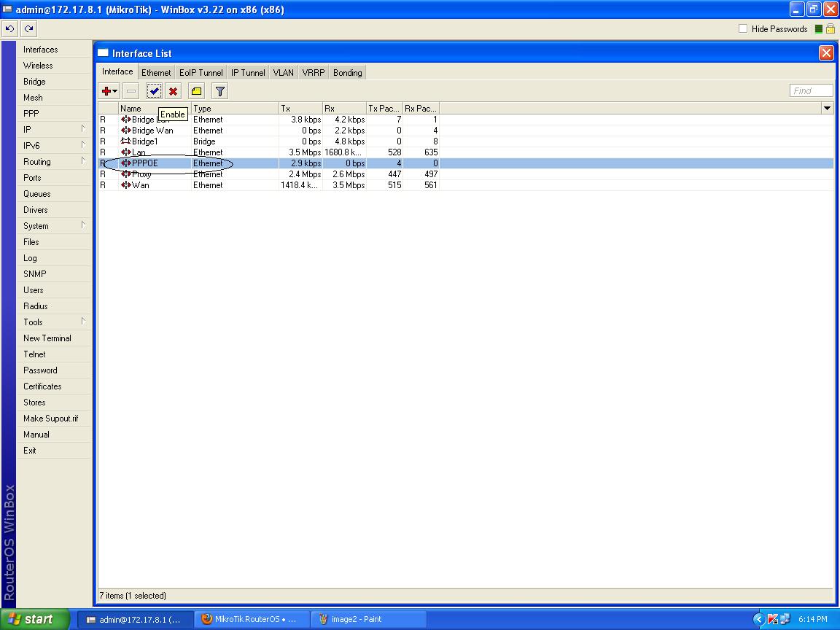
Task: Open the Users menu
Action: pyautogui.click(x=53, y=289)
